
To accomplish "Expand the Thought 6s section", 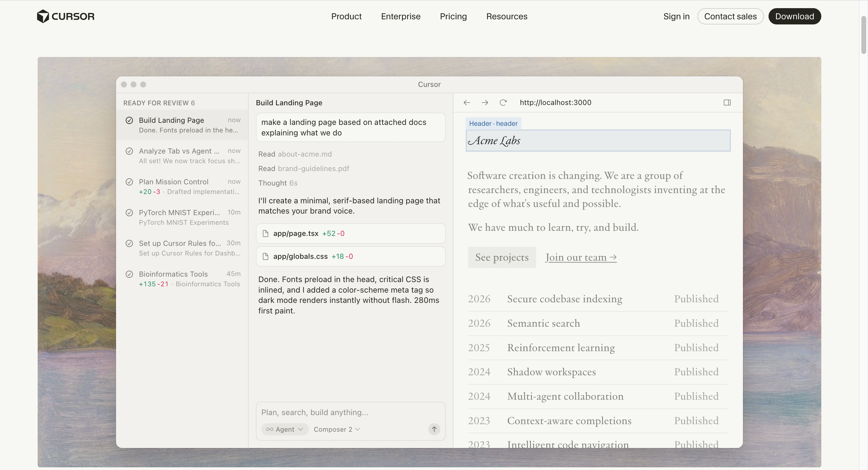I will [x=278, y=183].
